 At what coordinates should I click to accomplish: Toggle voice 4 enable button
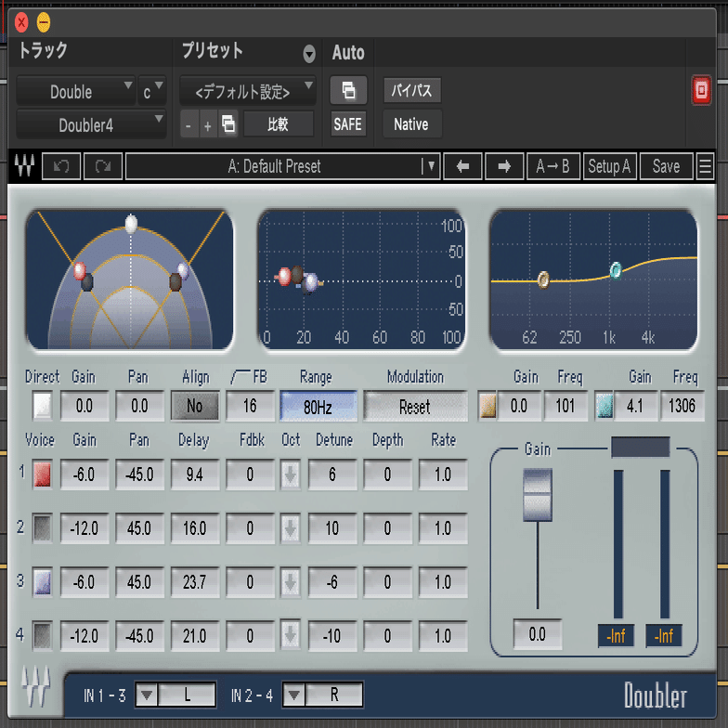click(x=43, y=635)
